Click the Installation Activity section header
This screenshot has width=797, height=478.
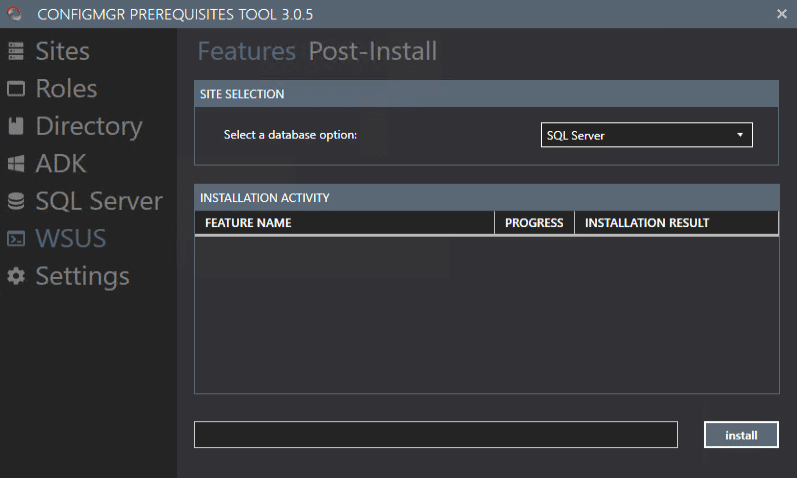486,198
